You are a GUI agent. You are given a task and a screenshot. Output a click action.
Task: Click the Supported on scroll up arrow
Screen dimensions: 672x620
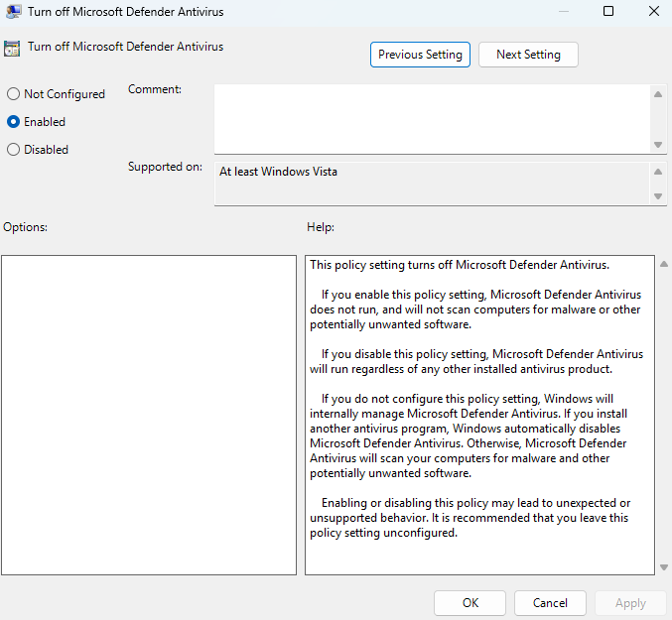click(x=658, y=172)
